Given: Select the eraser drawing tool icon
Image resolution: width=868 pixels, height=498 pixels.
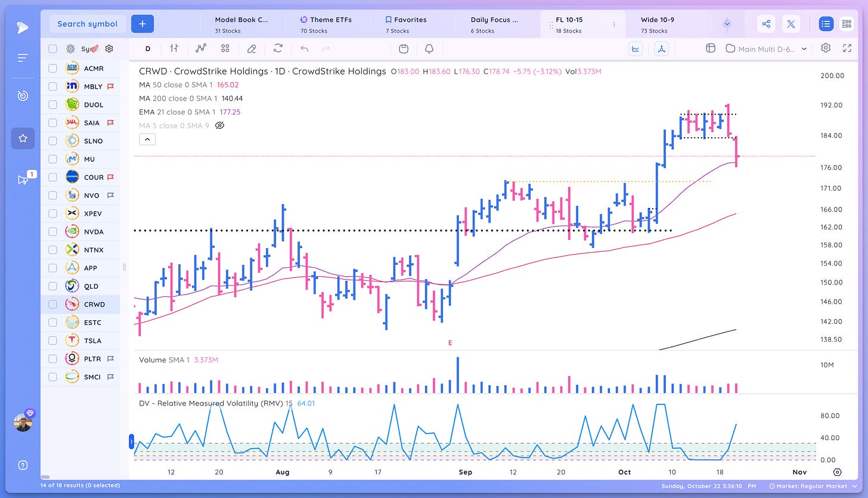Looking at the screenshot, I should tap(252, 48).
